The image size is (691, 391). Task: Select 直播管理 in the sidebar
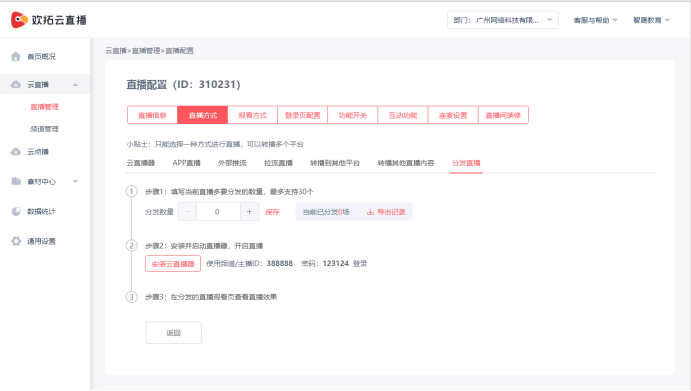click(x=44, y=107)
